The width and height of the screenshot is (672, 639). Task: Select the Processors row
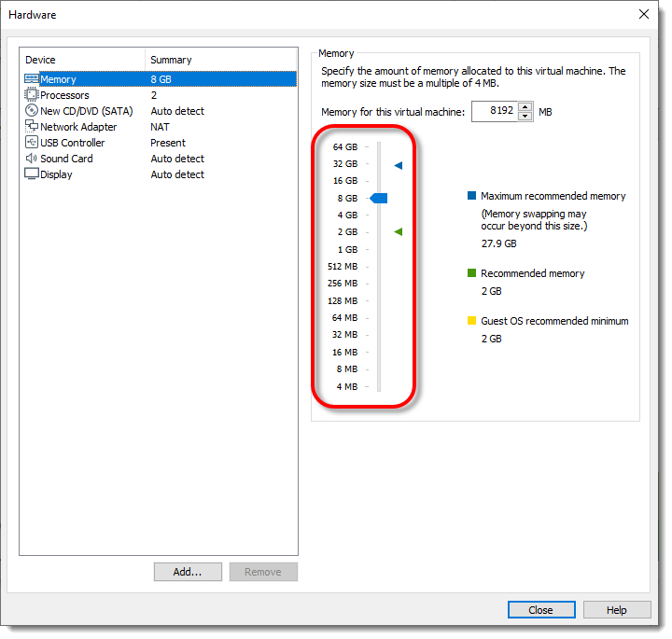(x=161, y=95)
